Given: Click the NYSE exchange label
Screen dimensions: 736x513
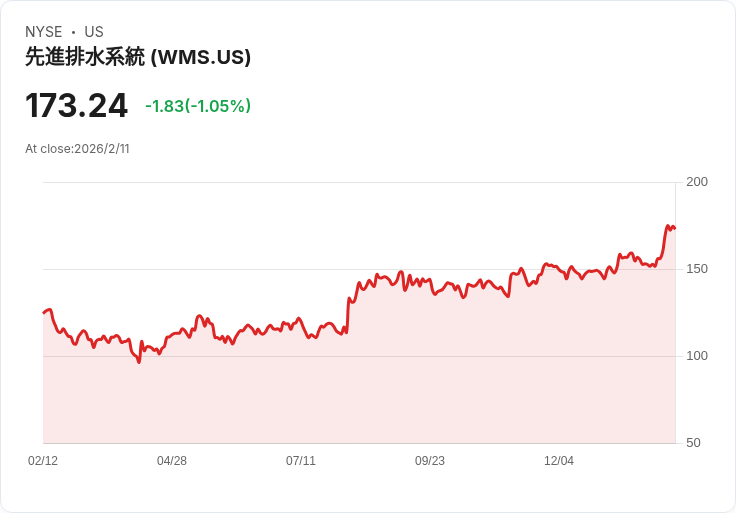Looking at the screenshot, I should point(44,32).
